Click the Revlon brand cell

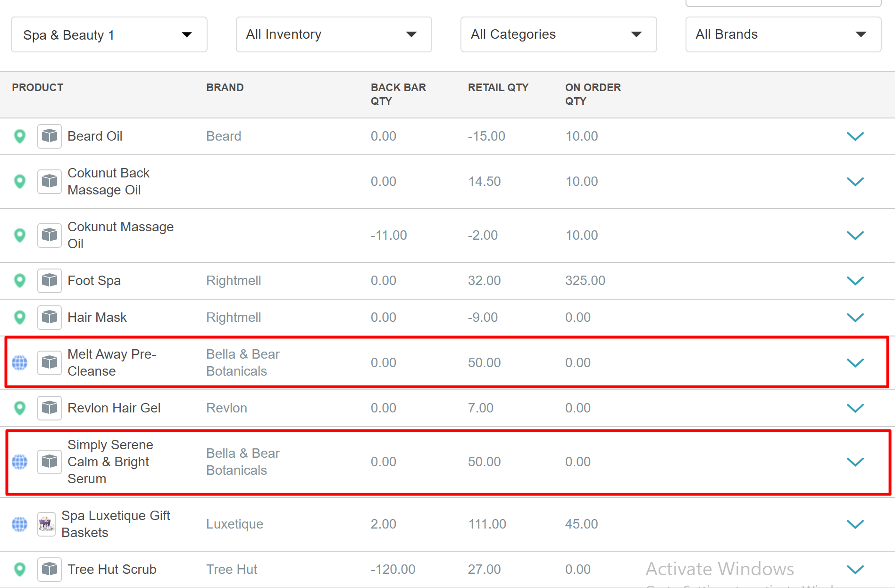pyautogui.click(x=226, y=408)
